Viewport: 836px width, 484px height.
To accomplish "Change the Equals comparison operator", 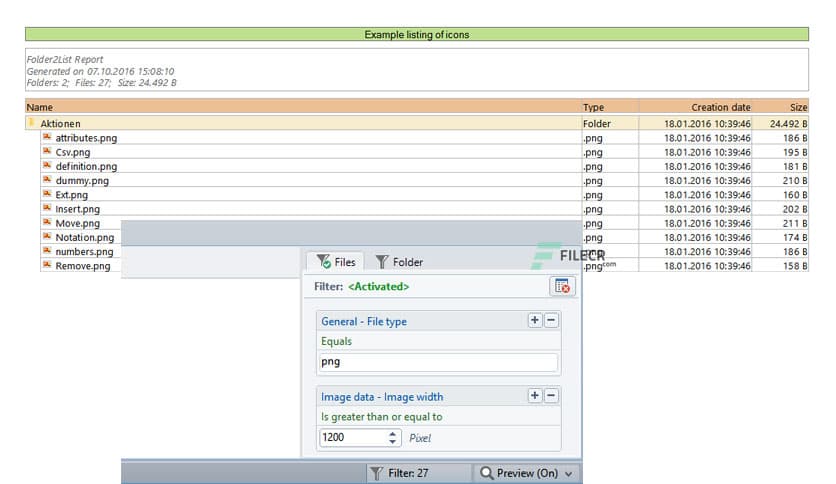I will (x=336, y=341).
